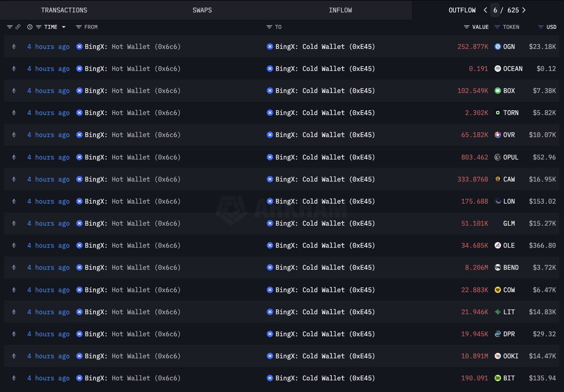Filter the TO column
This screenshot has width=564, height=392.
click(x=269, y=27)
